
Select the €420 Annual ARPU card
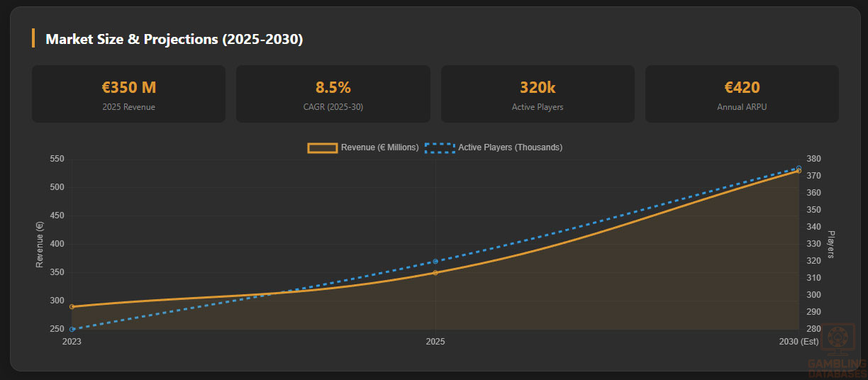click(x=742, y=94)
